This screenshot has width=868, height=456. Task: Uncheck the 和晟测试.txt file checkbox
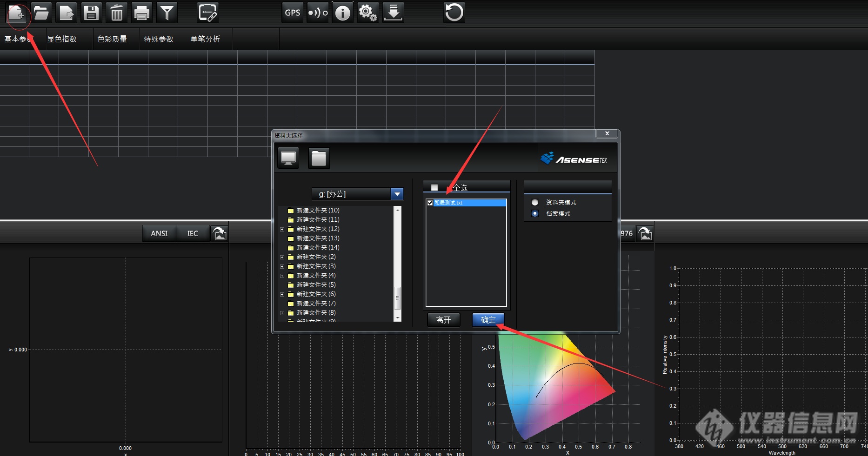pyautogui.click(x=430, y=203)
